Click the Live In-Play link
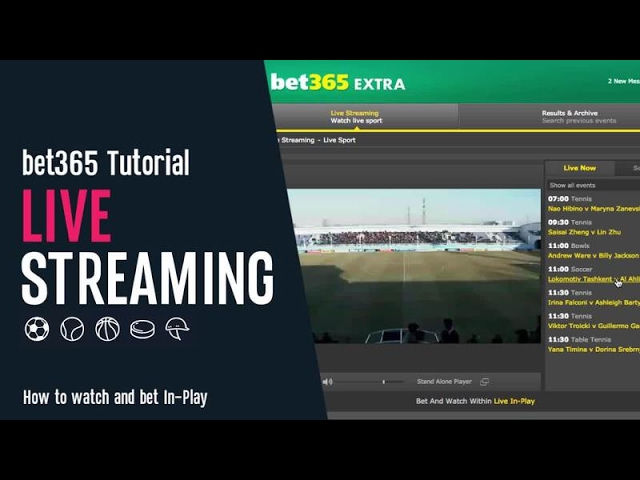The width and height of the screenshot is (640, 480). 514,401
